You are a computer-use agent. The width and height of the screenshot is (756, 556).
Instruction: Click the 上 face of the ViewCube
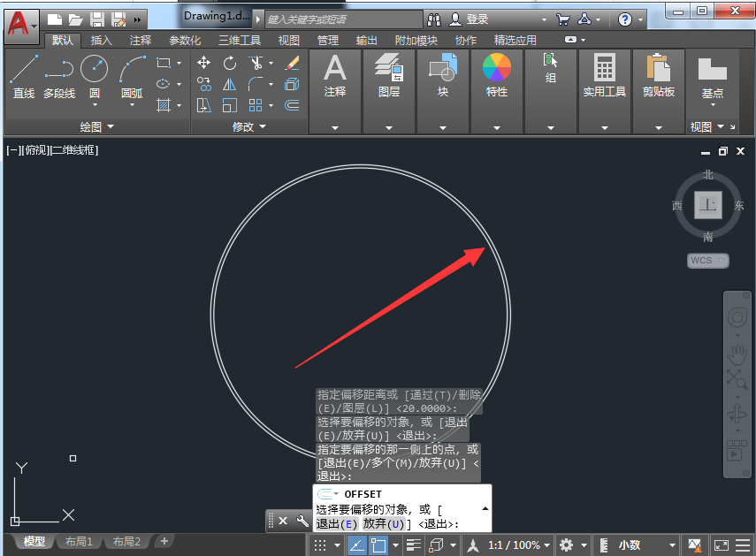[707, 205]
